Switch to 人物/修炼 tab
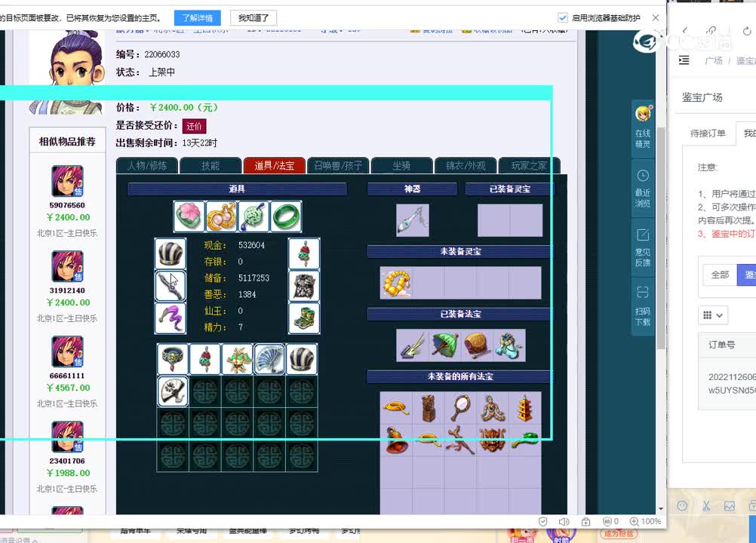The height and width of the screenshot is (543, 756). [147, 165]
